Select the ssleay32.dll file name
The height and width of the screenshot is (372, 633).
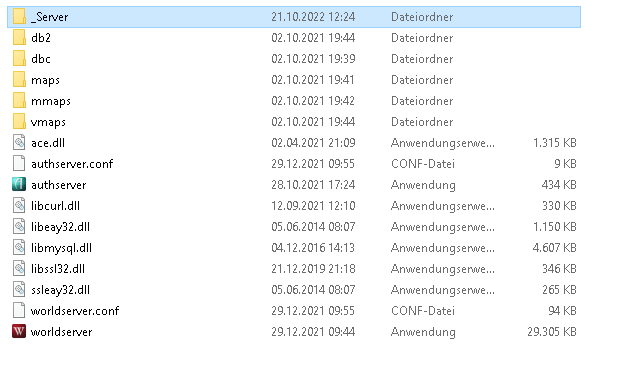coord(61,290)
